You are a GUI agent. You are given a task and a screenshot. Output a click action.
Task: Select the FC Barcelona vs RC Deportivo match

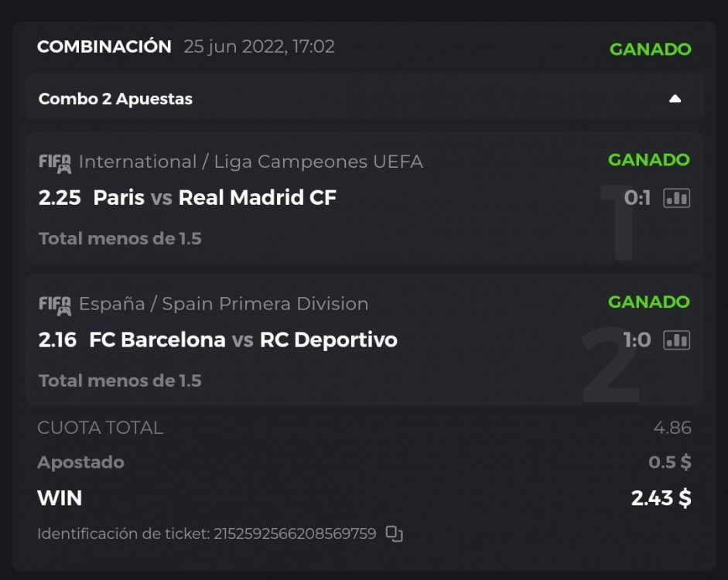(243, 340)
